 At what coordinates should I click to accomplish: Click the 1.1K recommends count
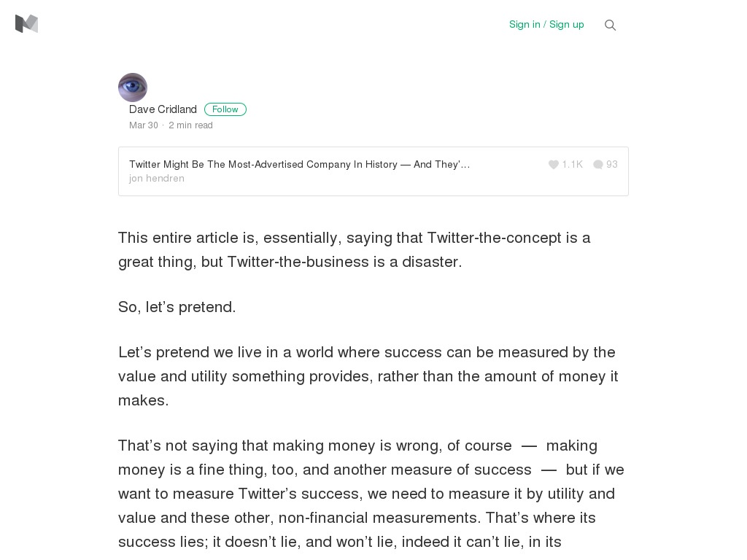tap(572, 164)
